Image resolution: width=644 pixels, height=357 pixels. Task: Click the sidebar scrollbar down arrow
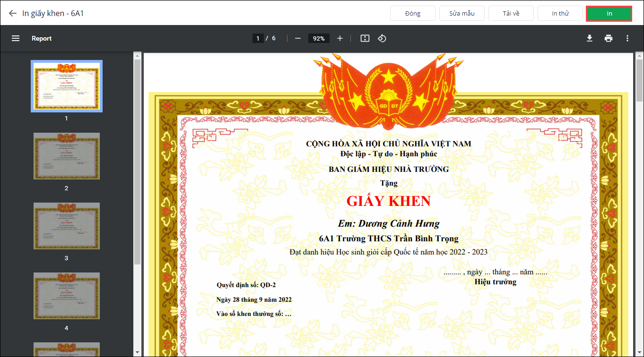pyautogui.click(x=137, y=352)
